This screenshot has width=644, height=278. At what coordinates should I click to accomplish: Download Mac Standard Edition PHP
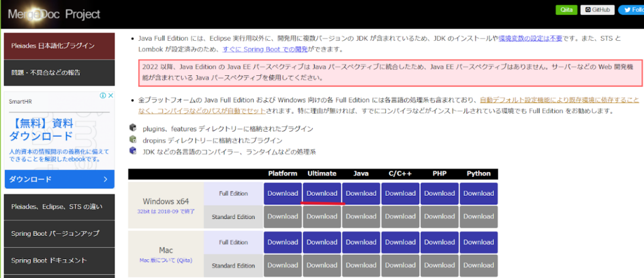coord(439,265)
